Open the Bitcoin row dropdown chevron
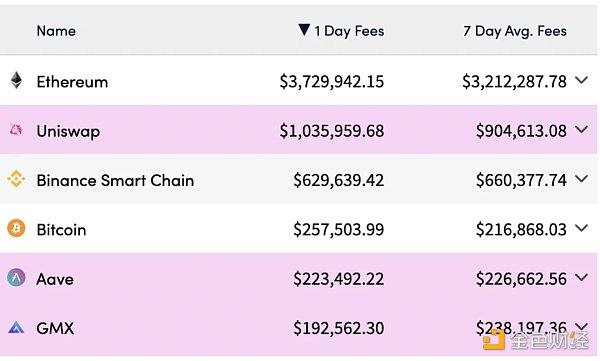600x361 pixels. tap(581, 228)
